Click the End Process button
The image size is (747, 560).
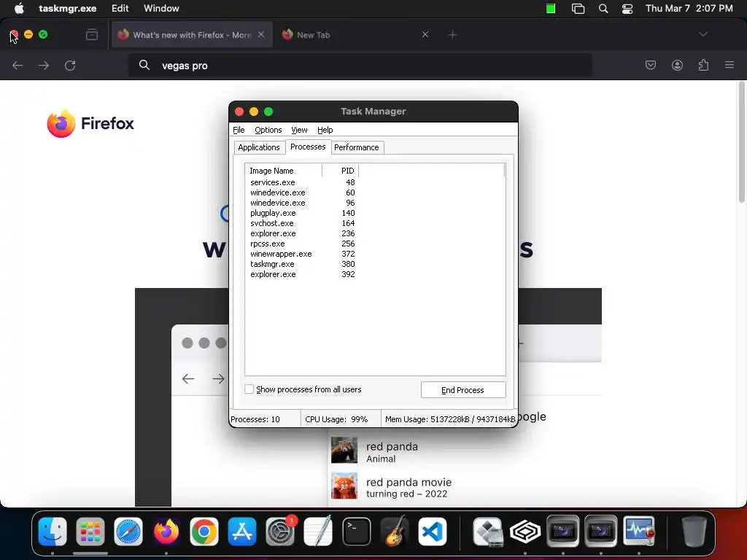click(463, 390)
